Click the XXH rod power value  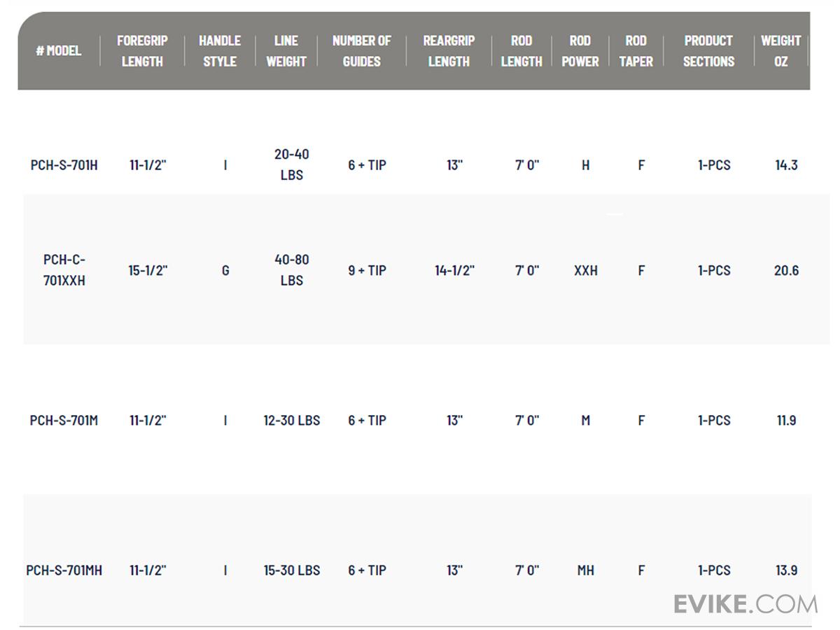[586, 270]
